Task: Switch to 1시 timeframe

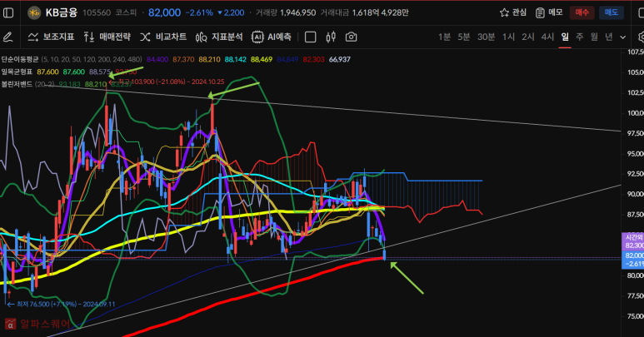Action: (x=508, y=37)
